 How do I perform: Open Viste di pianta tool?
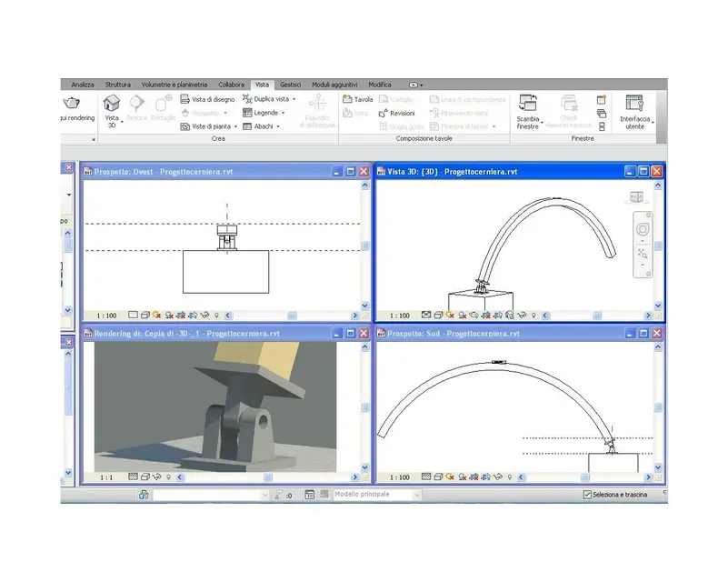(205, 126)
